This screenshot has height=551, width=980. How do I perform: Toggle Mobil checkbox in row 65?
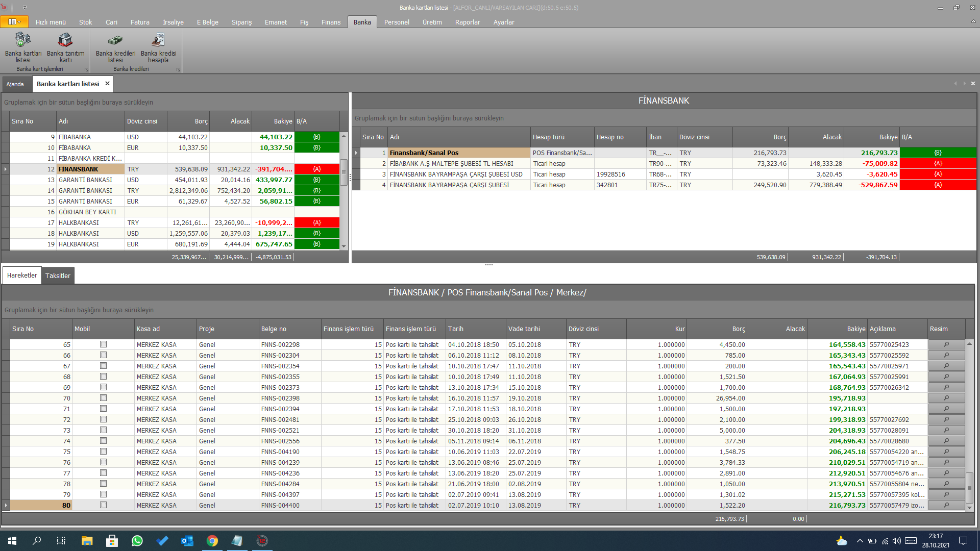pyautogui.click(x=103, y=344)
